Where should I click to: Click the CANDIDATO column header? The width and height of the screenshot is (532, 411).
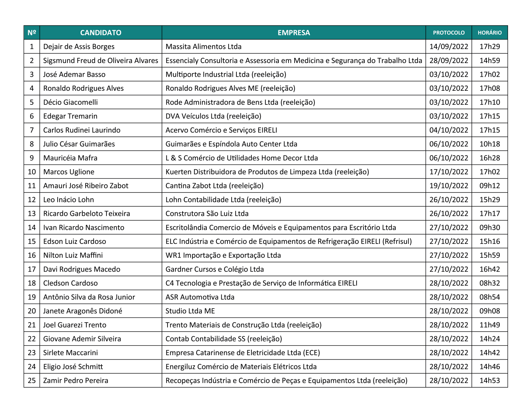[101, 33]
